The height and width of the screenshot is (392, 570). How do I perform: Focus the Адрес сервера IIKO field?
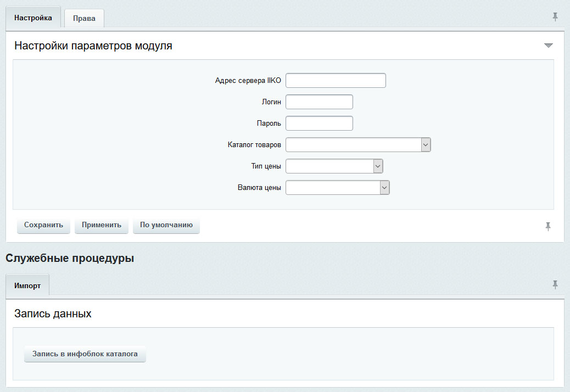(x=336, y=81)
